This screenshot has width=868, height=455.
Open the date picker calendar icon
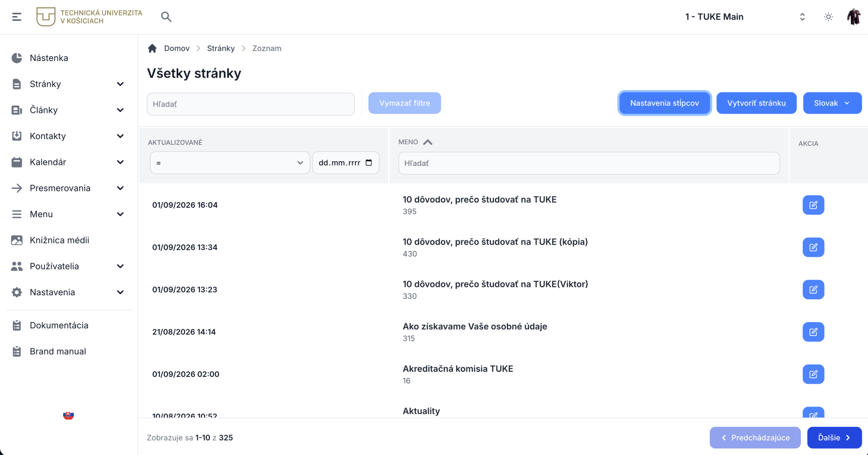369,163
